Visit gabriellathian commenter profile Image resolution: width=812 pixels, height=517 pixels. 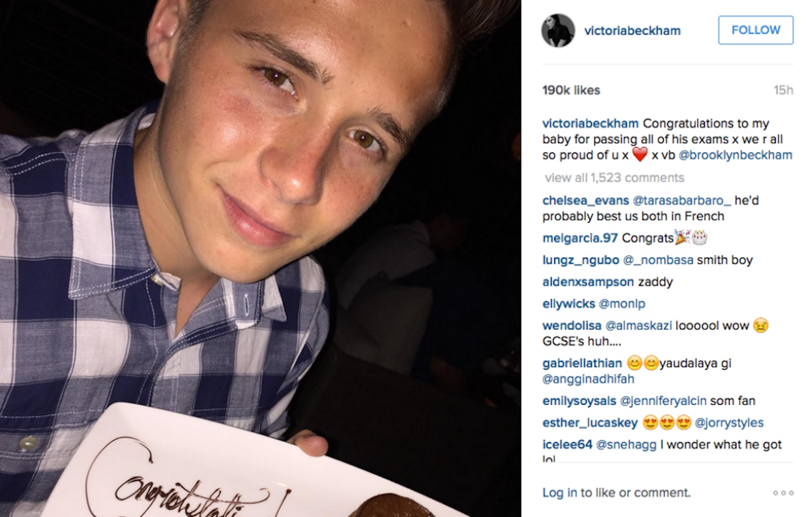click(582, 364)
